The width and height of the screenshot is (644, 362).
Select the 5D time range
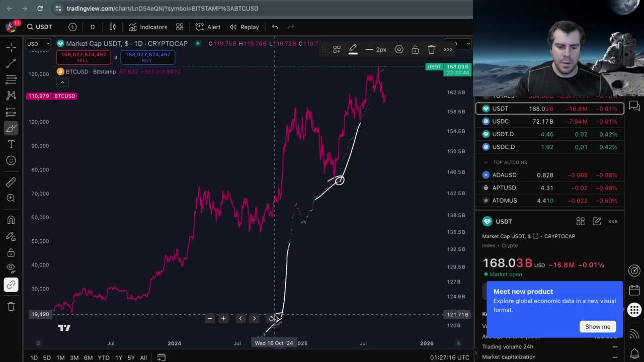[47, 357]
